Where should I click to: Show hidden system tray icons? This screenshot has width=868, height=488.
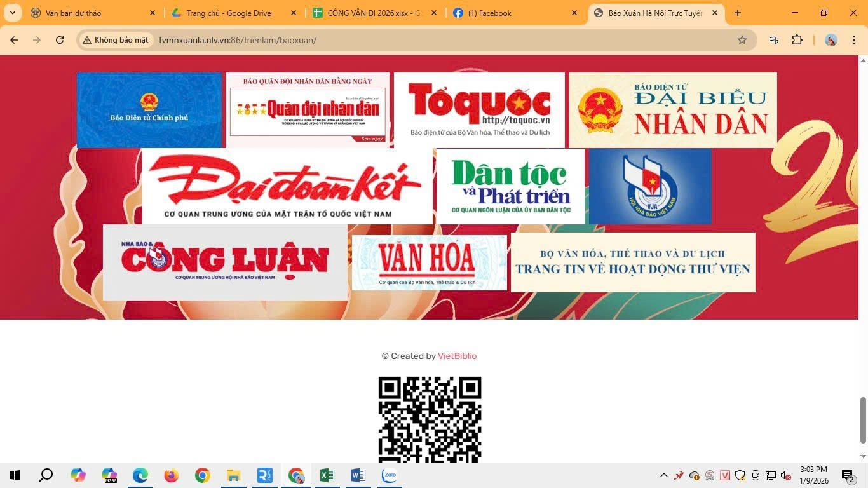click(x=663, y=475)
